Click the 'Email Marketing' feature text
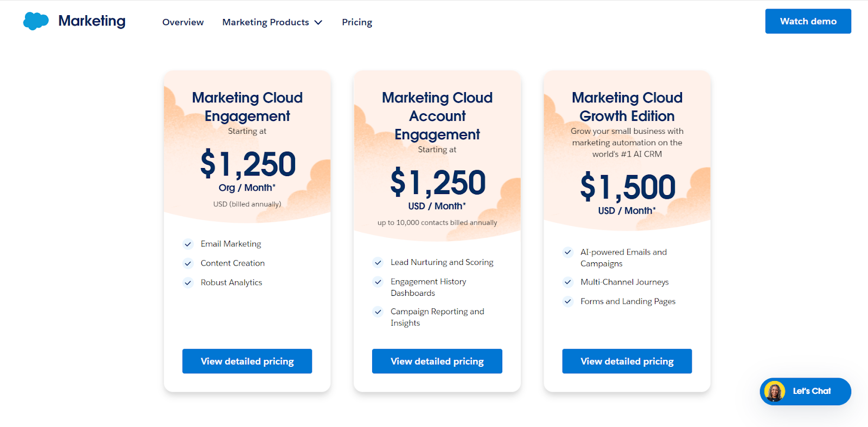 231,244
